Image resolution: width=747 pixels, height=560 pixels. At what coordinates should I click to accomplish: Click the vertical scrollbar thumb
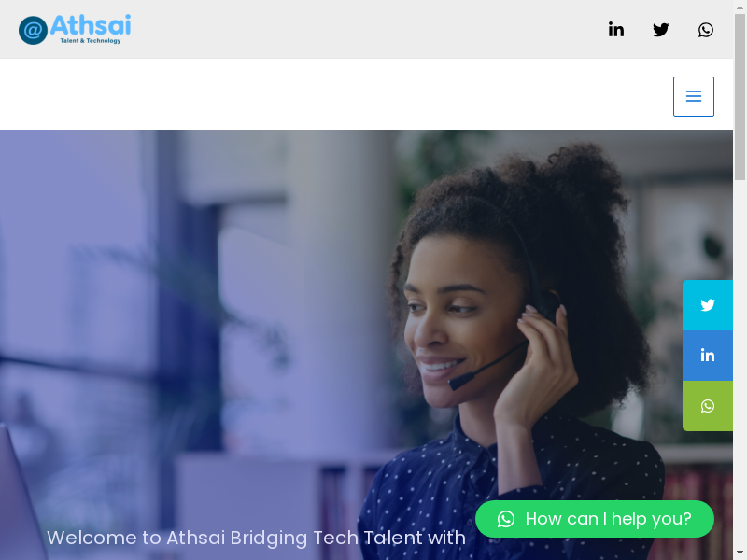[x=740, y=97]
